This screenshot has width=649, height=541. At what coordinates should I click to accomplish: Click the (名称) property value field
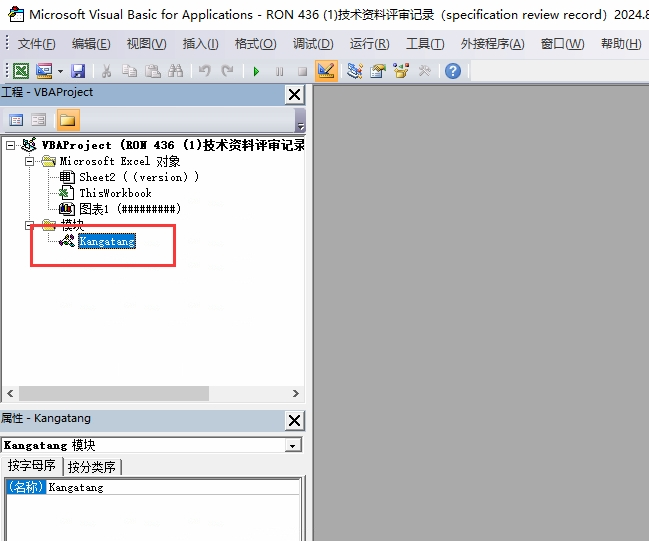pos(173,487)
